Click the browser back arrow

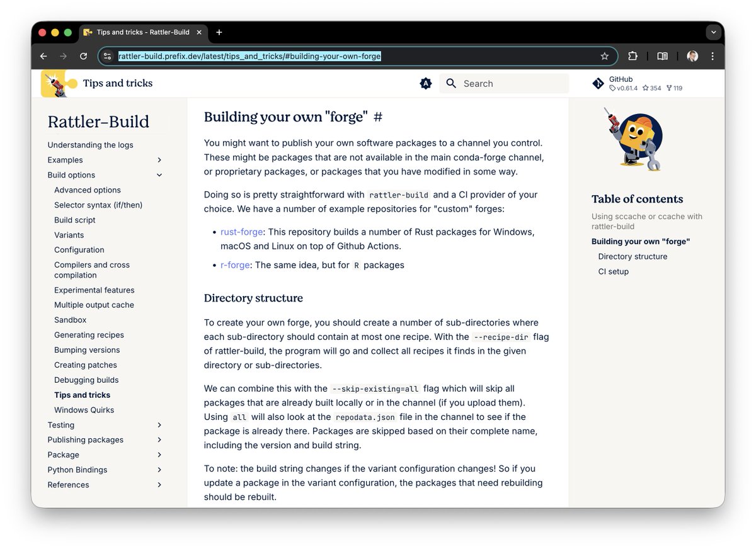coord(43,56)
